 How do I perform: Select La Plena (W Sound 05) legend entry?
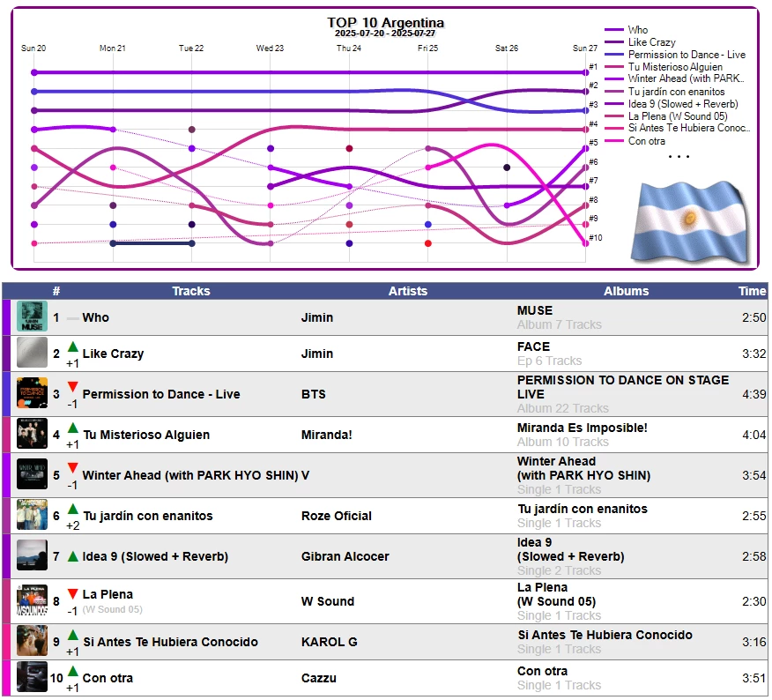tap(678, 115)
